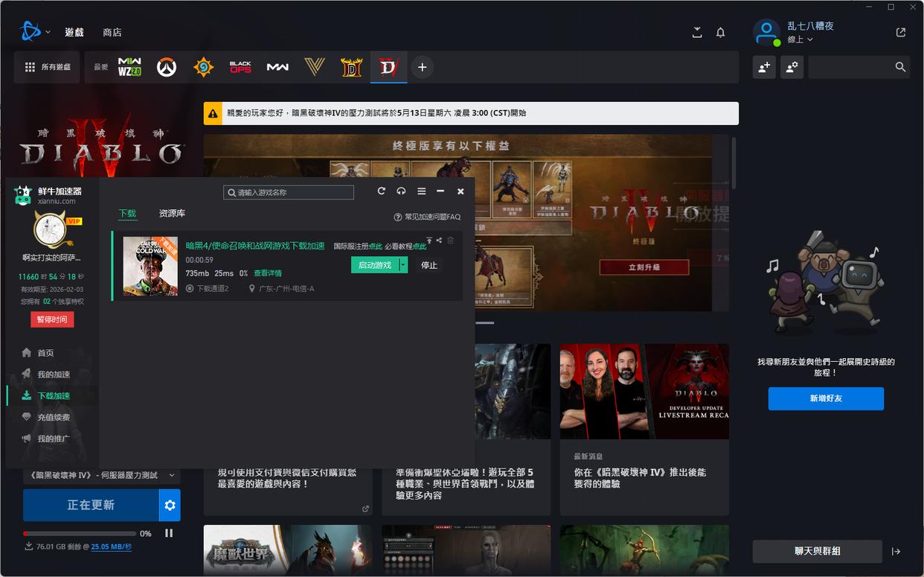The width and height of the screenshot is (924, 577).
Task: Expand the Battle.net logo dropdown arrow
Action: 48,32
